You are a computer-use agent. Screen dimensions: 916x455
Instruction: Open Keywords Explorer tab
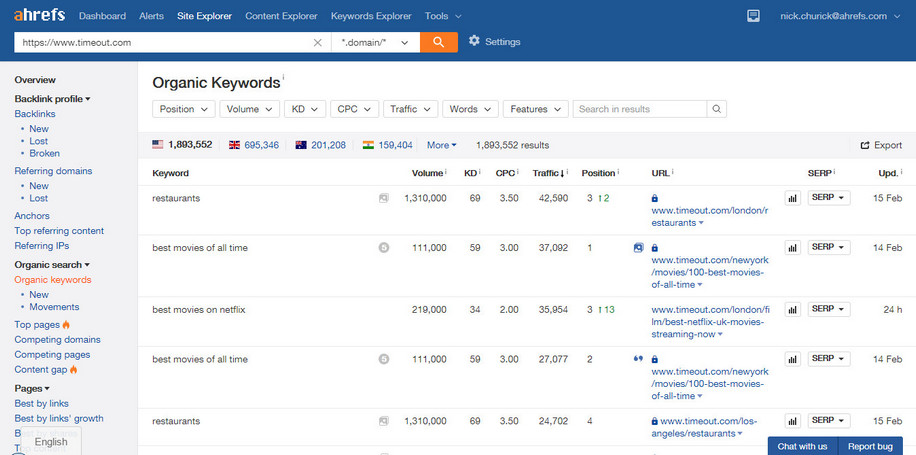(371, 16)
